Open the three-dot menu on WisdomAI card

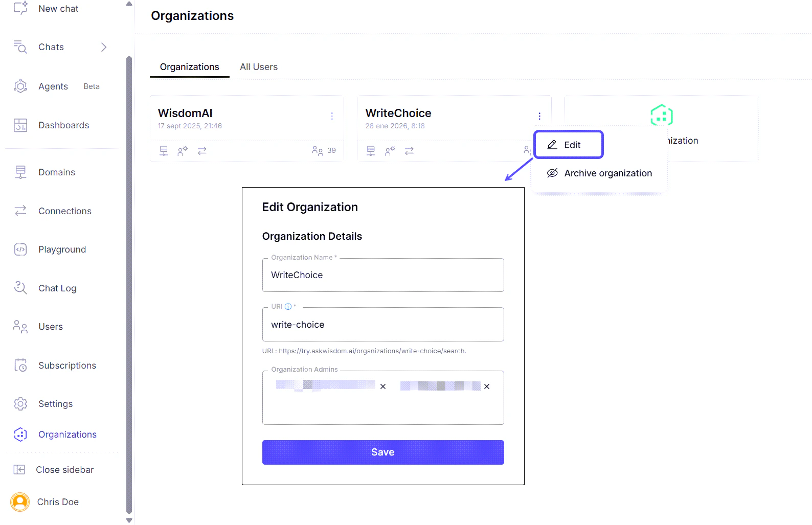point(332,116)
